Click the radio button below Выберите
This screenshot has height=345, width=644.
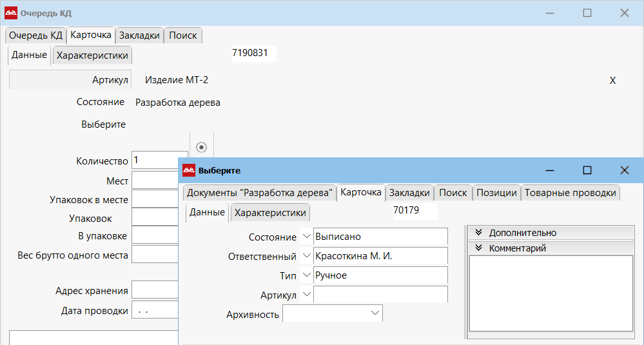[x=201, y=147]
